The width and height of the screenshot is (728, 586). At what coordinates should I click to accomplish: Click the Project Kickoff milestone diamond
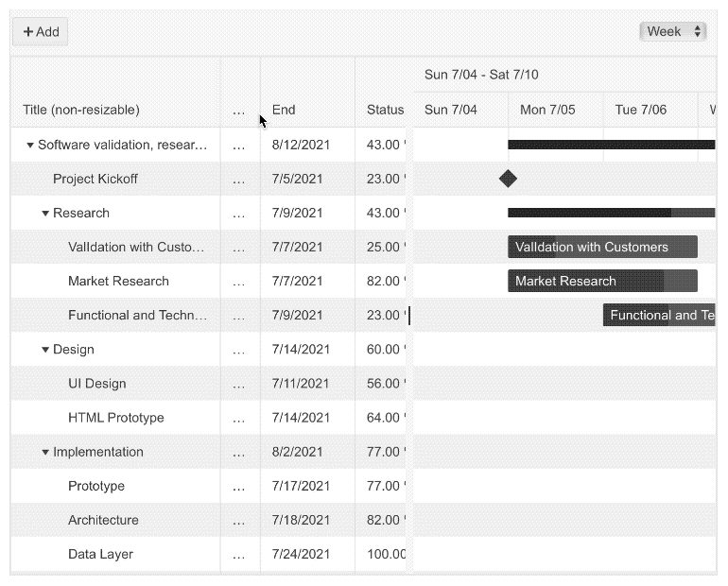click(x=508, y=179)
